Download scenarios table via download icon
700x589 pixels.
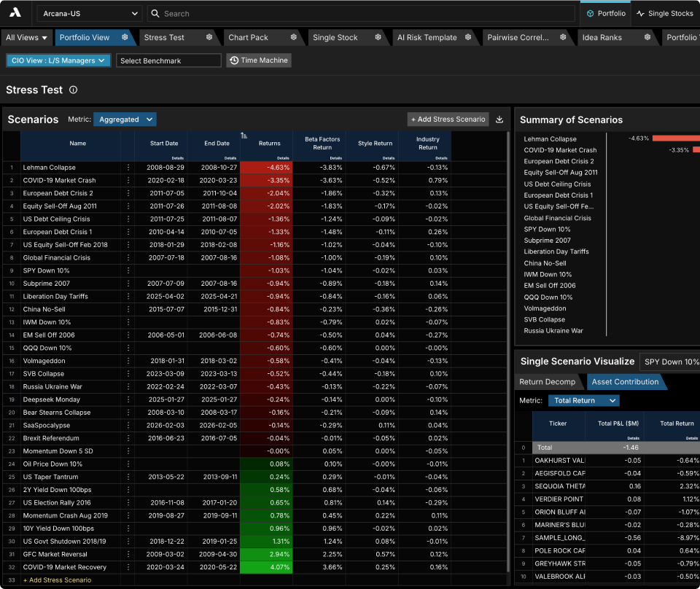pyautogui.click(x=499, y=120)
